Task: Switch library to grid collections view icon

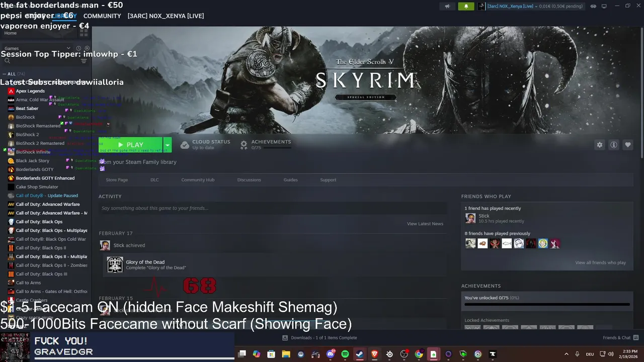Action: click(84, 33)
